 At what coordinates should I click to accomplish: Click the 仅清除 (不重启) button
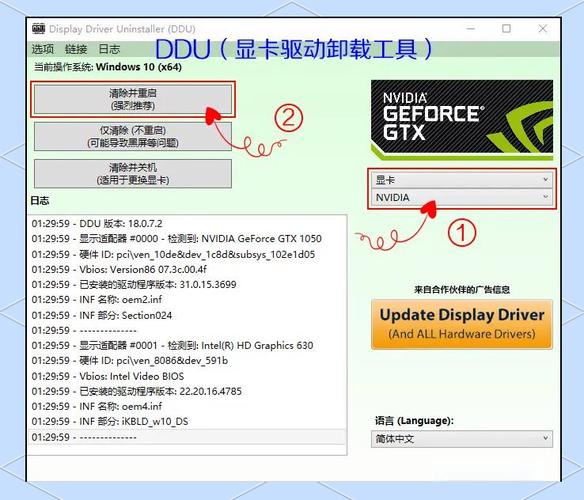pyautogui.click(x=133, y=136)
